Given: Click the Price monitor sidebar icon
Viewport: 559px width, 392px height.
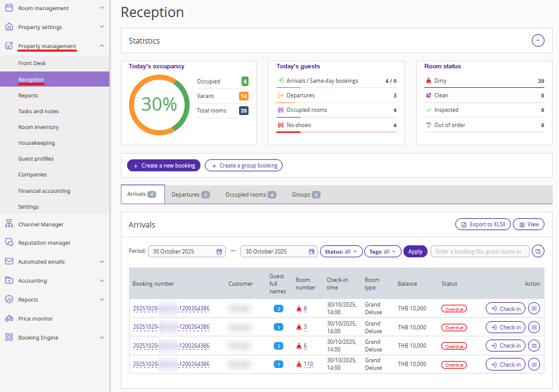Looking at the screenshot, I should (x=9, y=319).
